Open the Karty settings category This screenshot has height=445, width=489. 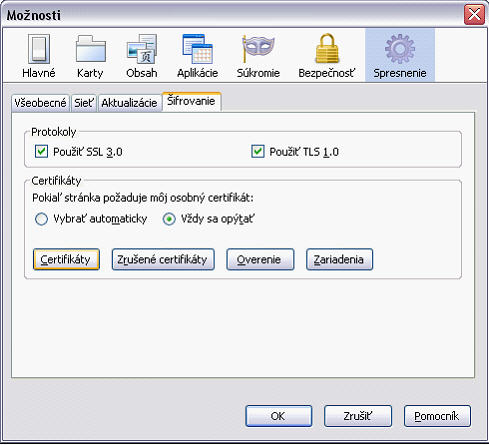[90, 56]
